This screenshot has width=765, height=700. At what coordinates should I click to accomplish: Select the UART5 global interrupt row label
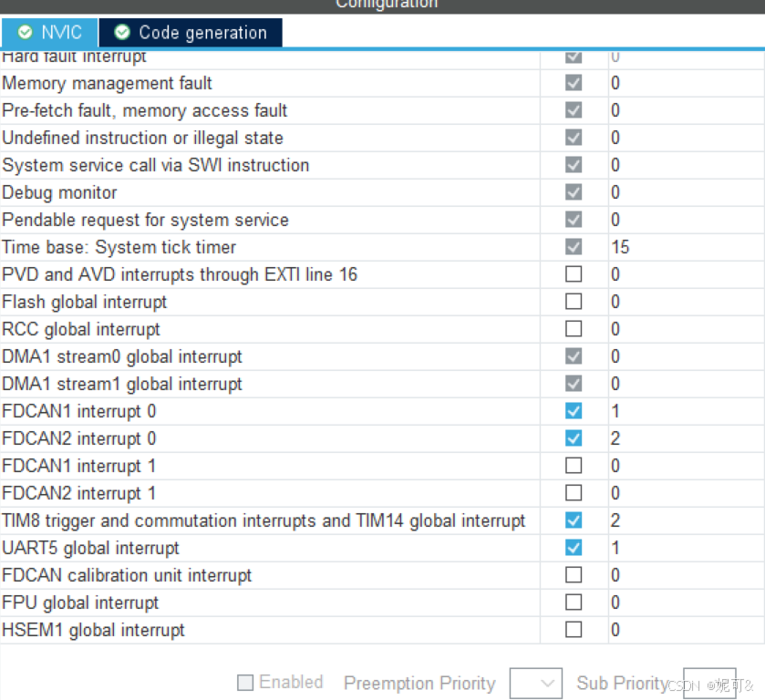(x=91, y=548)
